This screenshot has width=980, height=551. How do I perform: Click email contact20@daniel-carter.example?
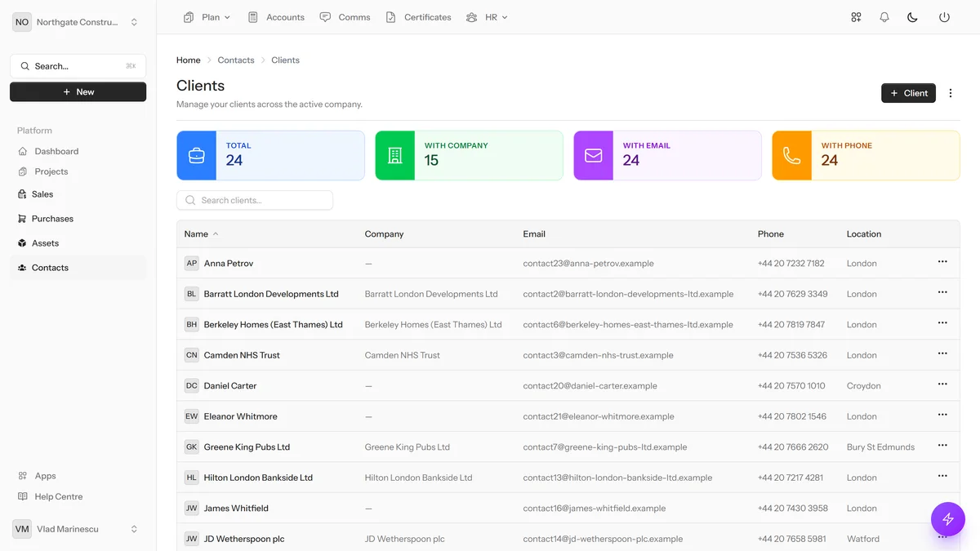tap(590, 386)
